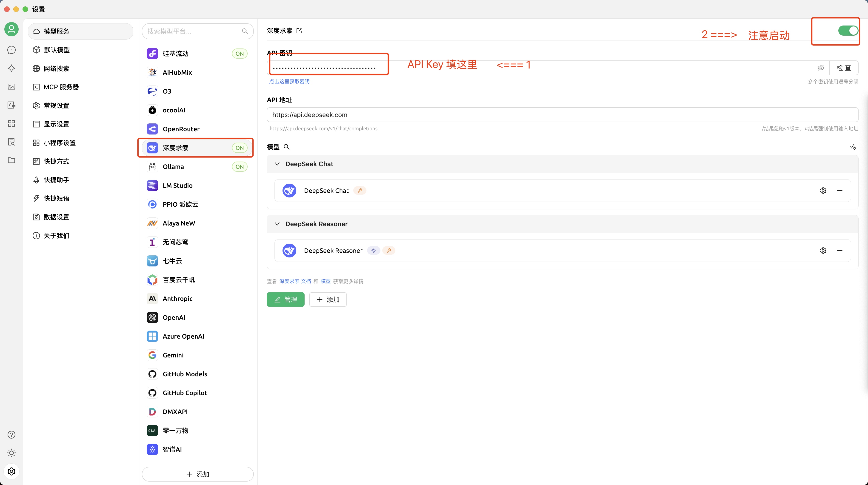
Task: Open the files folder icon in left rail
Action: click(11, 160)
